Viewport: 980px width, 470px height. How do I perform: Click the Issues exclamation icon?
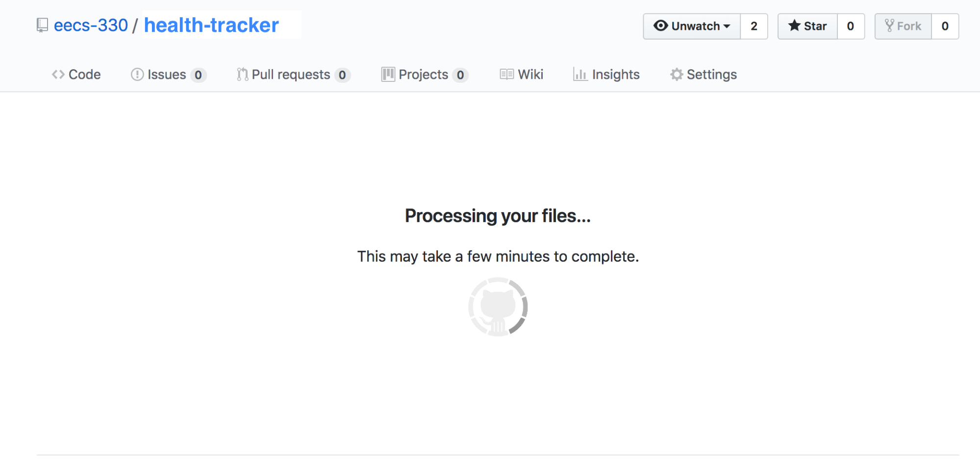point(137,74)
